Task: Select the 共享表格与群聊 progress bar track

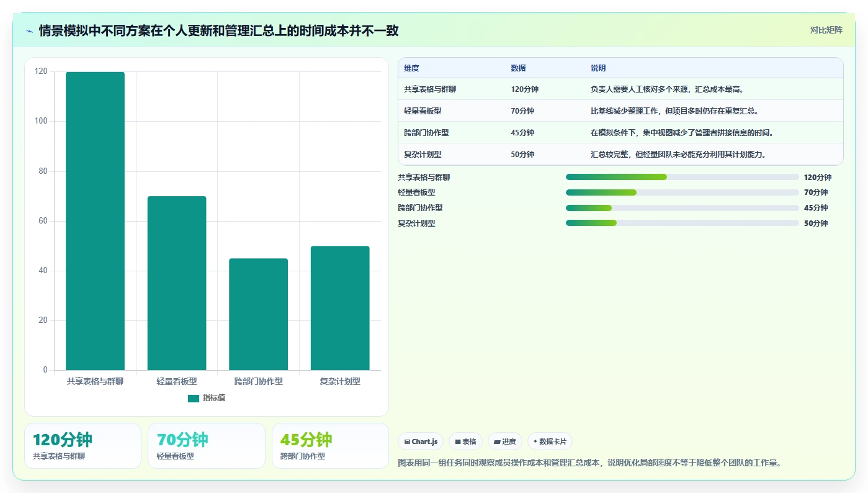Action: coord(682,177)
